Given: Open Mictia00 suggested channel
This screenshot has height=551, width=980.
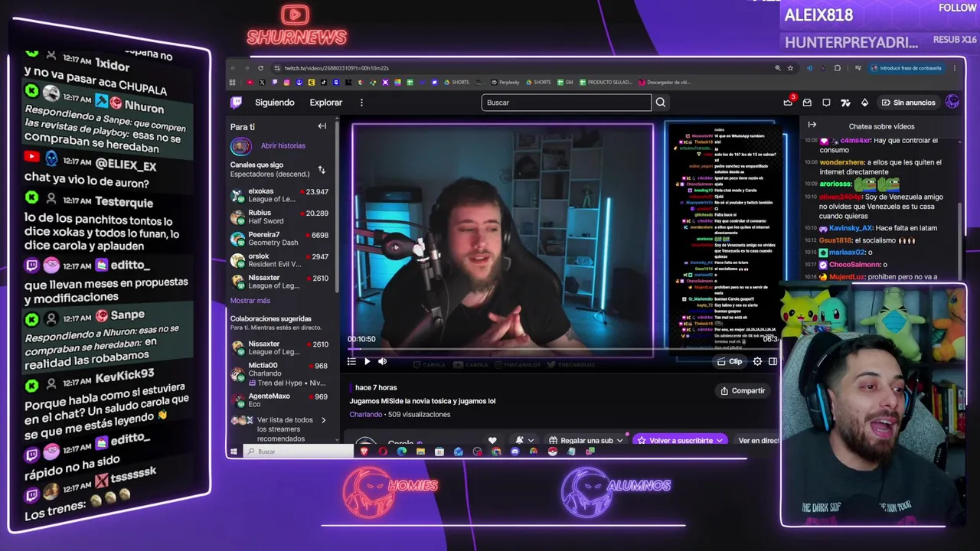Looking at the screenshot, I should 279,373.
